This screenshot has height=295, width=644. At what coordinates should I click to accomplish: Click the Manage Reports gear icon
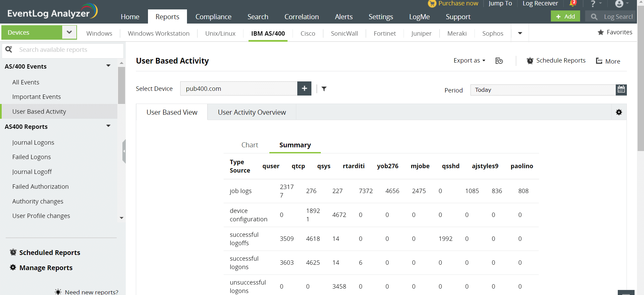click(13, 267)
